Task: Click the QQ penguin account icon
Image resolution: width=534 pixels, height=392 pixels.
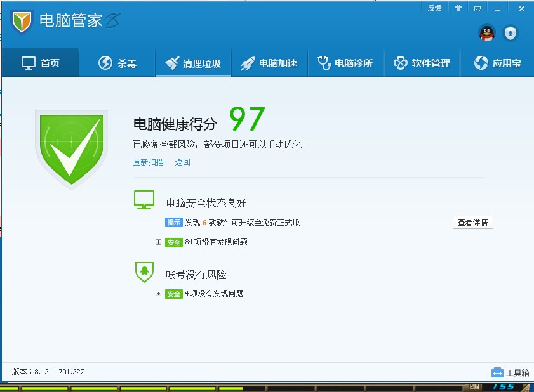Action: (x=487, y=34)
